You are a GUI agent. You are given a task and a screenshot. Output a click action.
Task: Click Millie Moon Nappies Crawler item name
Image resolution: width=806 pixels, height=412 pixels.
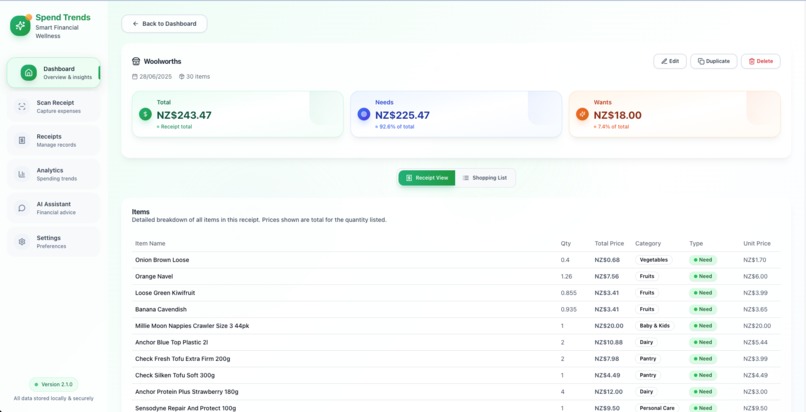[192, 326]
